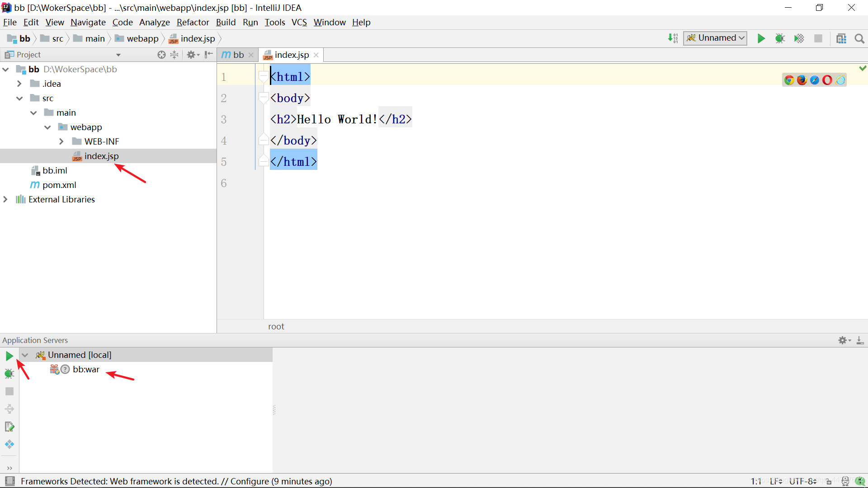
Task: Show more tool buttons chevron in Application Servers
Action: 9,468
